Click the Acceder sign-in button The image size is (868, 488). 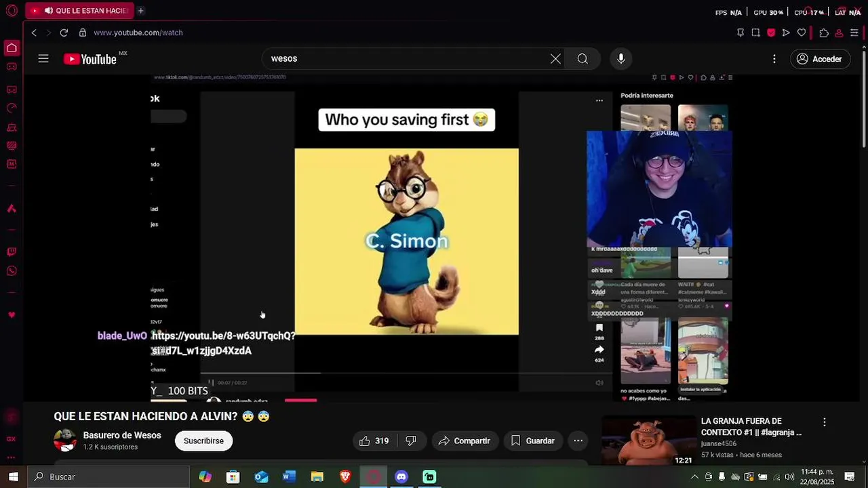coord(819,59)
